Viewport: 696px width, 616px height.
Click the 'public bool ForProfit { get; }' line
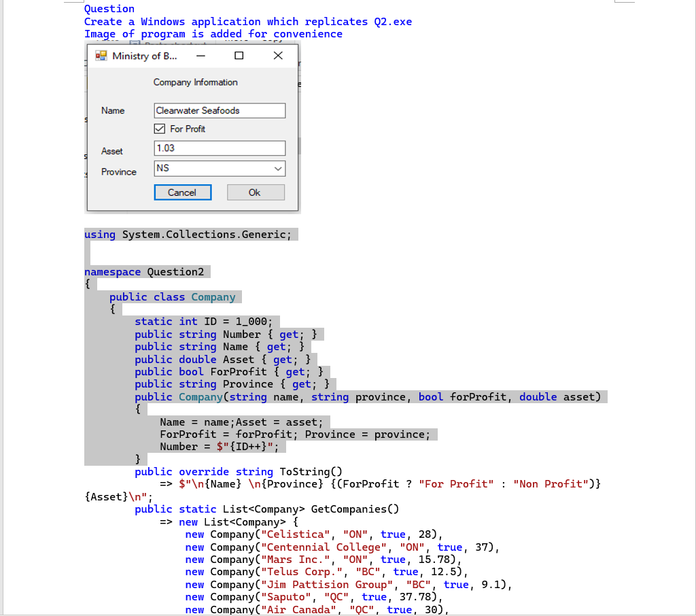[229, 372]
